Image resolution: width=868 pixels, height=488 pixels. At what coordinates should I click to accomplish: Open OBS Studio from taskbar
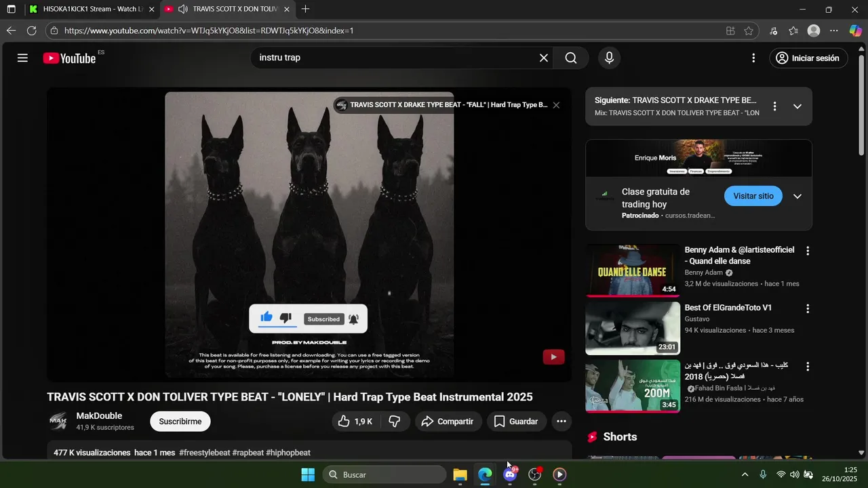pos(535,474)
